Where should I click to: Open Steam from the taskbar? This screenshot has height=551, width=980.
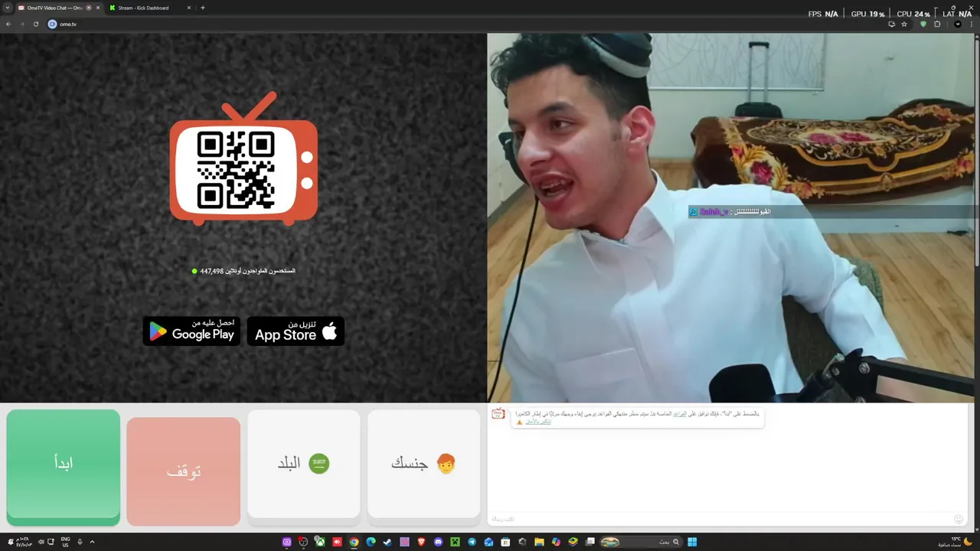point(387,542)
